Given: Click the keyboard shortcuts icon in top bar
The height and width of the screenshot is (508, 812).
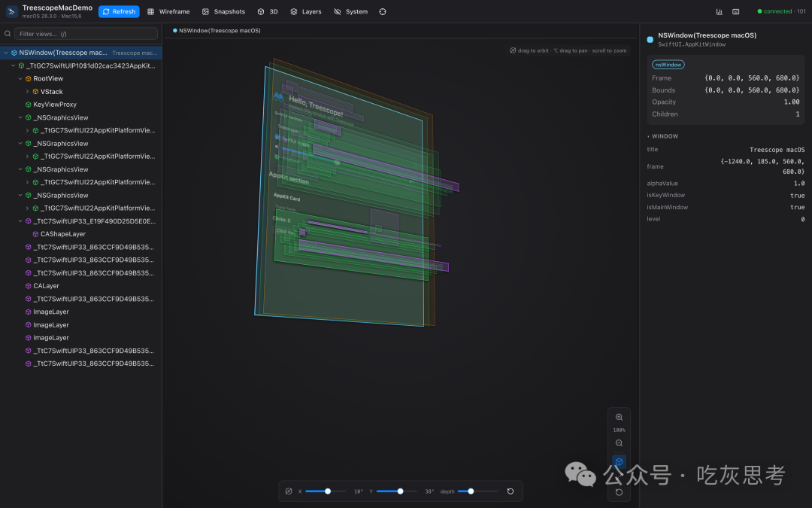Looking at the screenshot, I should (x=736, y=11).
